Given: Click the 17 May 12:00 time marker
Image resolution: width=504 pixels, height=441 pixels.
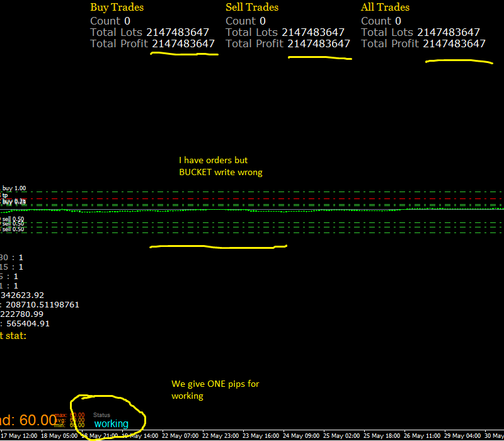Looking at the screenshot, I should point(19,436).
